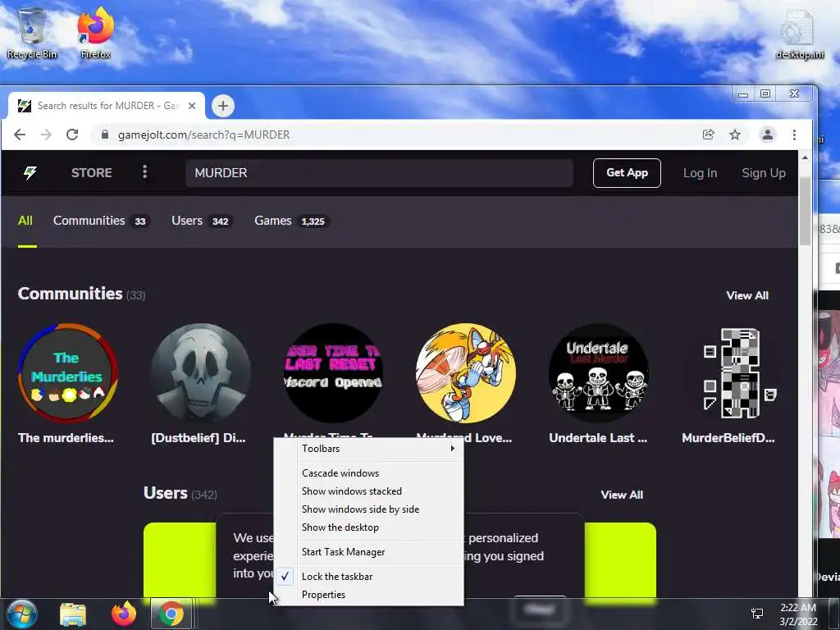Open the Dustbelief skull community avatar

click(x=200, y=373)
